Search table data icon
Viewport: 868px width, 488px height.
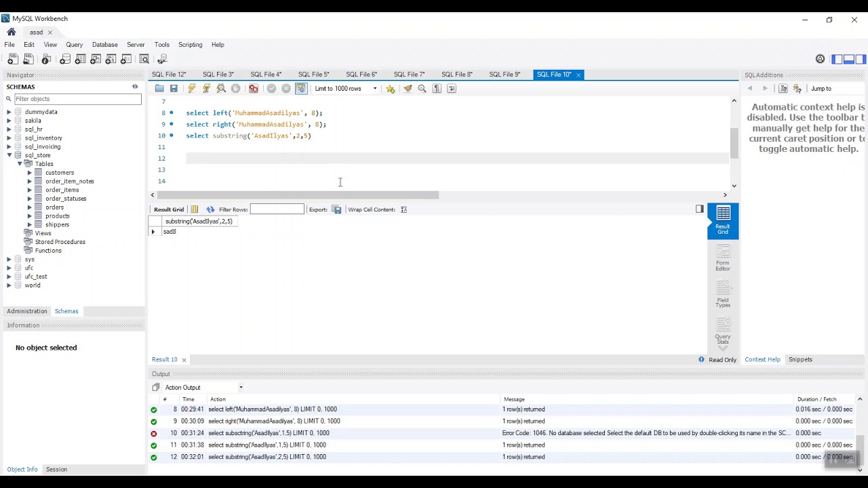click(x=144, y=60)
